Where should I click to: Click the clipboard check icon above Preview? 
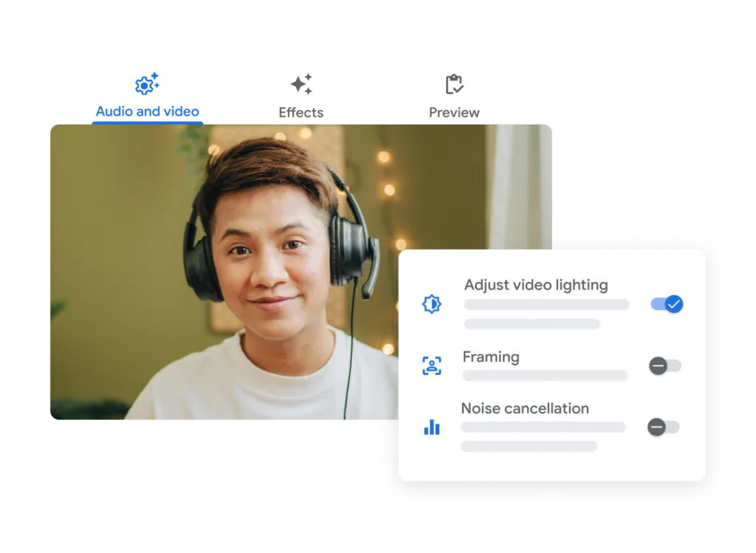click(x=454, y=84)
